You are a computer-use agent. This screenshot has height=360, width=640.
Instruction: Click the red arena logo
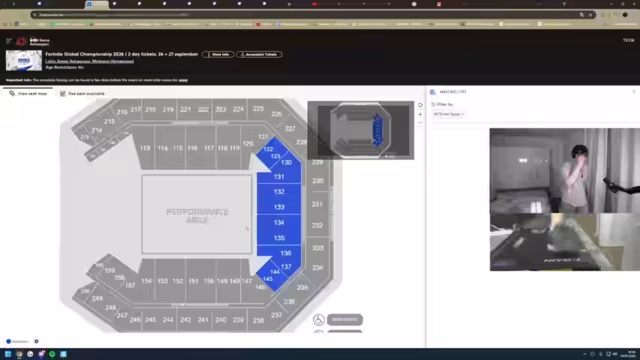[21, 41]
